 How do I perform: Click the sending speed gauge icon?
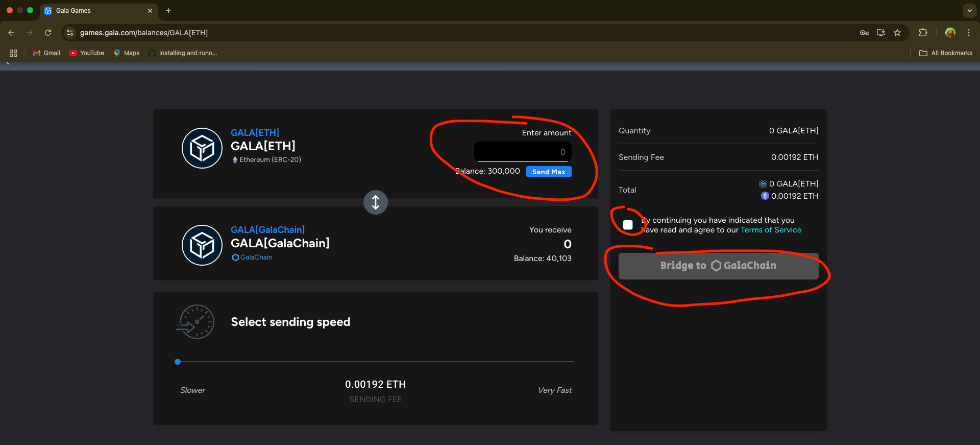click(x=195, y=322)
